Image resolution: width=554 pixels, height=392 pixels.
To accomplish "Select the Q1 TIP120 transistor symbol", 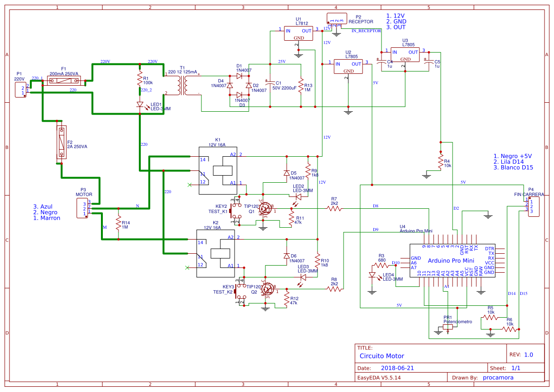I will click(x=266, y=209).
